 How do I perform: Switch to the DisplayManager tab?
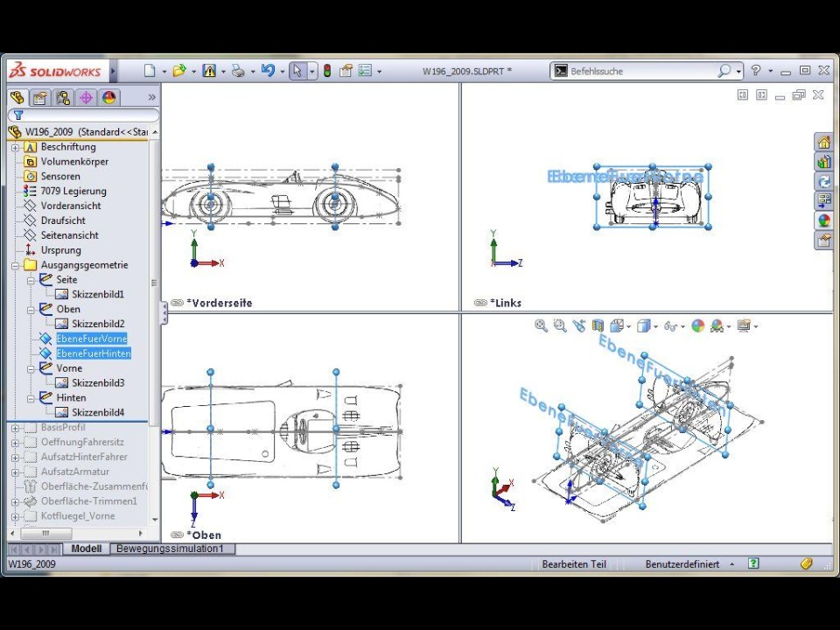coord(108,97)
